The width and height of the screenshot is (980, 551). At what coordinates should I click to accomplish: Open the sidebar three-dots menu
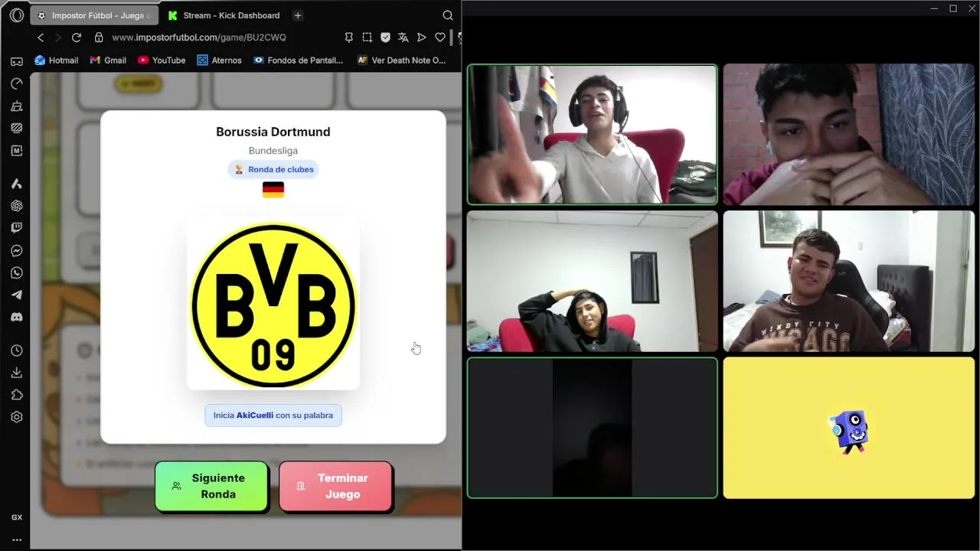tap(17, 540)
